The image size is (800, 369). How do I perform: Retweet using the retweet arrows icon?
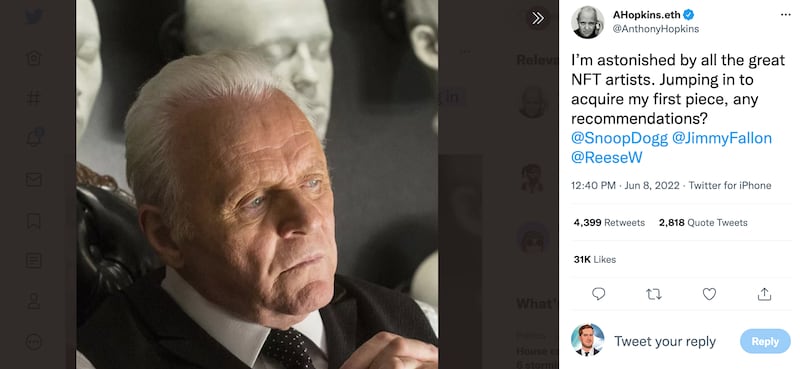[x=654, y=294]
